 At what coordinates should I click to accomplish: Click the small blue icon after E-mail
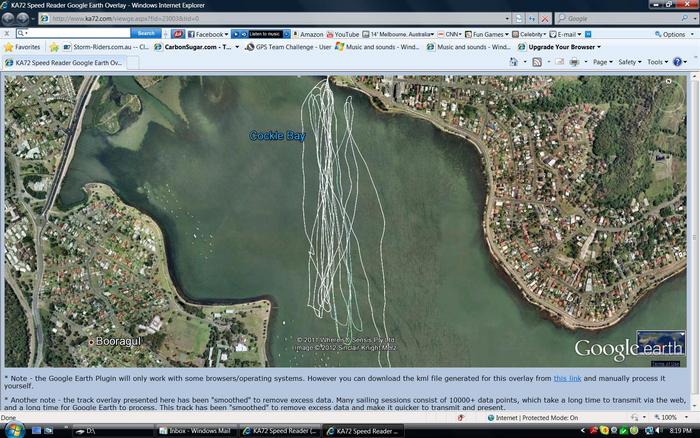pos(588,34)
